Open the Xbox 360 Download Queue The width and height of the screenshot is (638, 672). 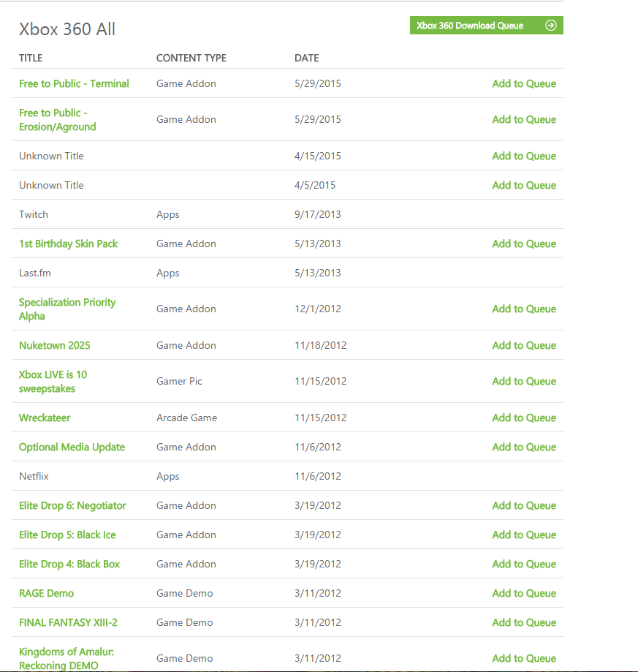487,26
